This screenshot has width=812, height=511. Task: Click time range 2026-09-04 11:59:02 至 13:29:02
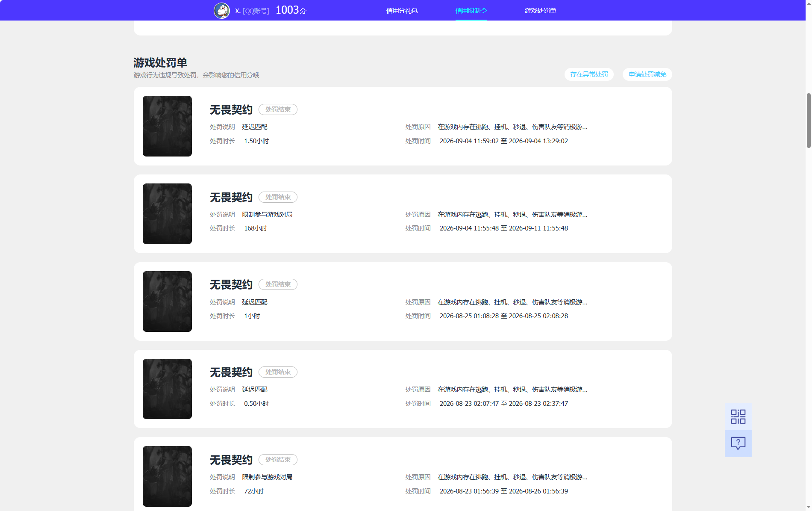[504, 141]
